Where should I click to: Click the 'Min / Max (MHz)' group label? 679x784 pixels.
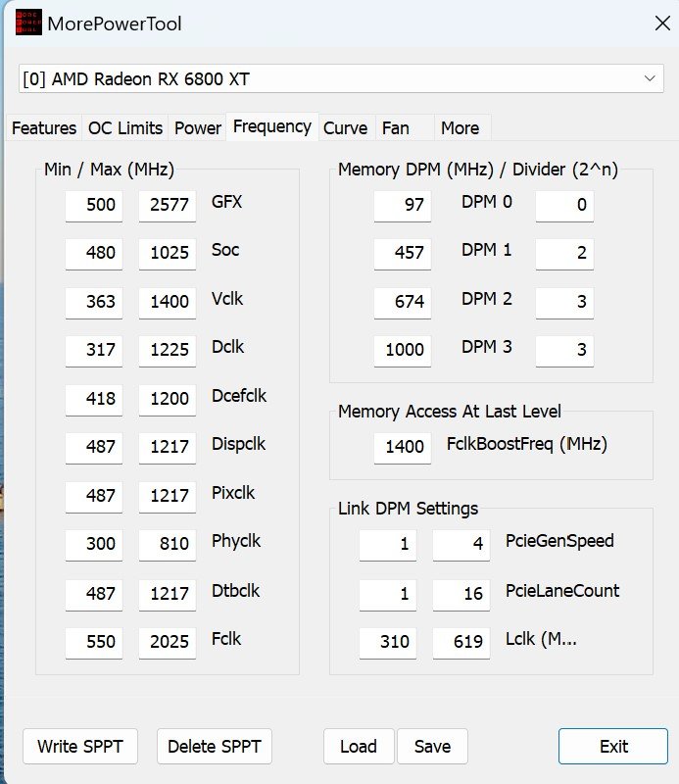[109, 170]
